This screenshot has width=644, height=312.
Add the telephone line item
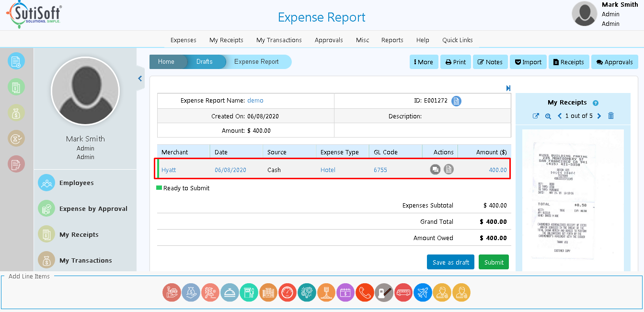pyautogui.click(x=365, y=292)
